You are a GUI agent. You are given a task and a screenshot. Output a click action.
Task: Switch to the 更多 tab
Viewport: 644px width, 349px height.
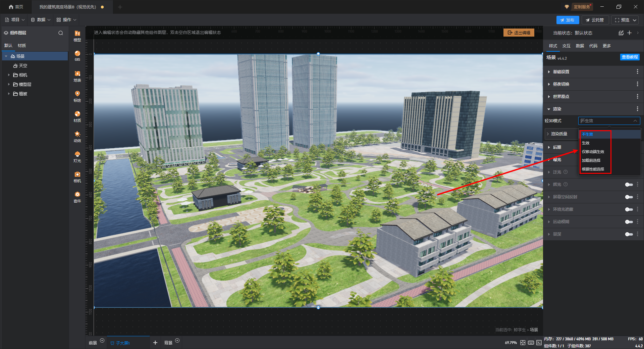coord(607,46)
